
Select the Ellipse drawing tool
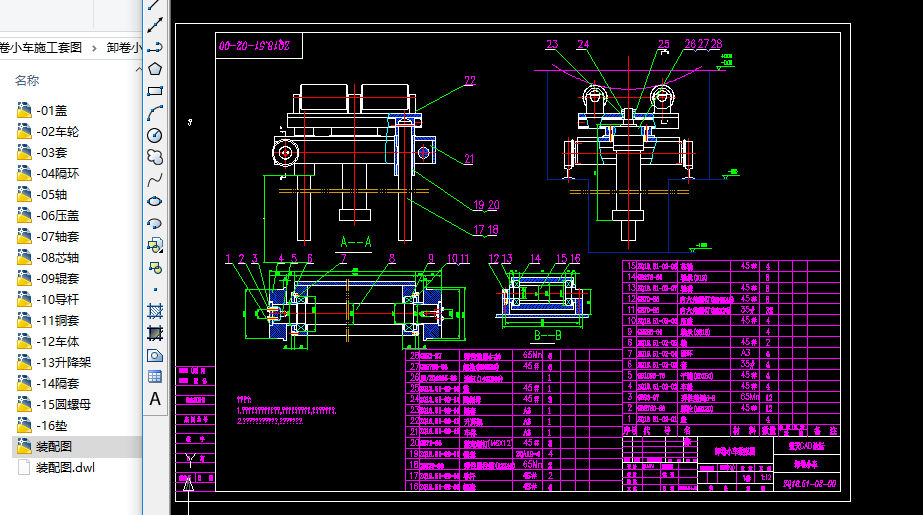coord(155,201)
